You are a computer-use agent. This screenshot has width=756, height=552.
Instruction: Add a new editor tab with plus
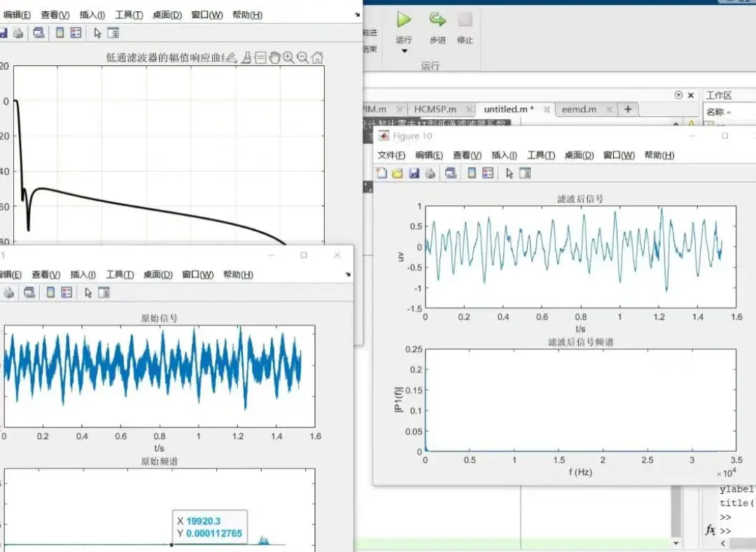coord(628,109)
